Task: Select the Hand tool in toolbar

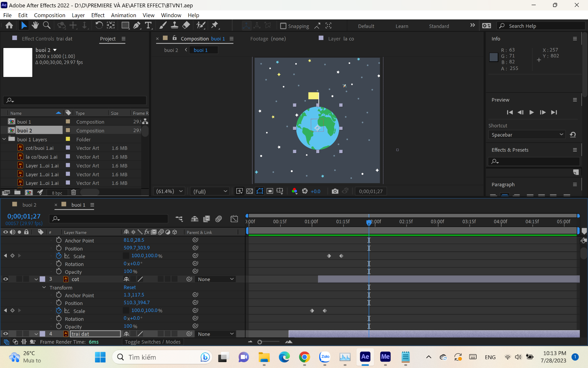Action: tap(35, 26)
